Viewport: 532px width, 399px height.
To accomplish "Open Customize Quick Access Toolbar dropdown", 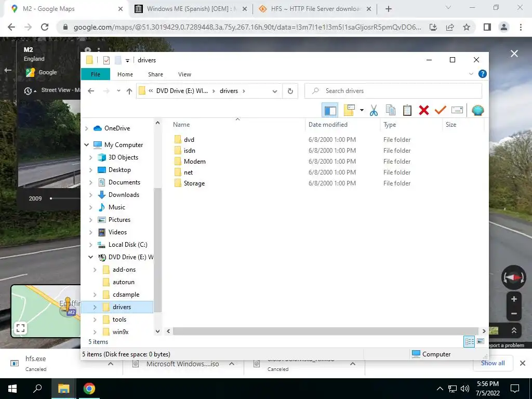I will point(128,60).
